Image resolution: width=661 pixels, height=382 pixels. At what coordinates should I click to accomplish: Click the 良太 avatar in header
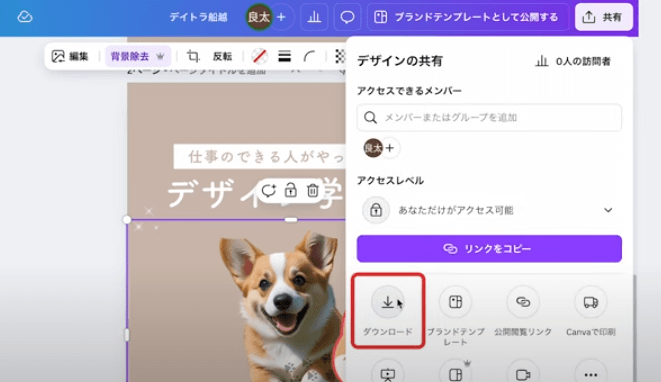click(x=258, y=17)
